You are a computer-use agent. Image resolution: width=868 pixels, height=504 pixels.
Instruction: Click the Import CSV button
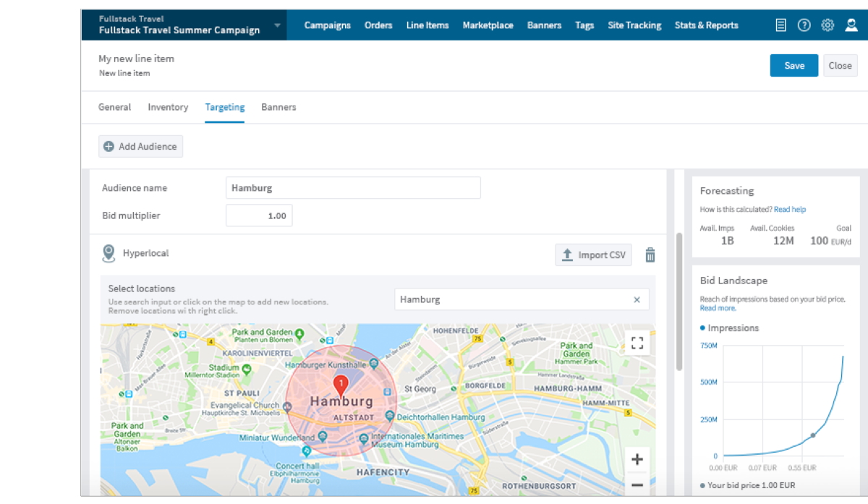point(593,255)
